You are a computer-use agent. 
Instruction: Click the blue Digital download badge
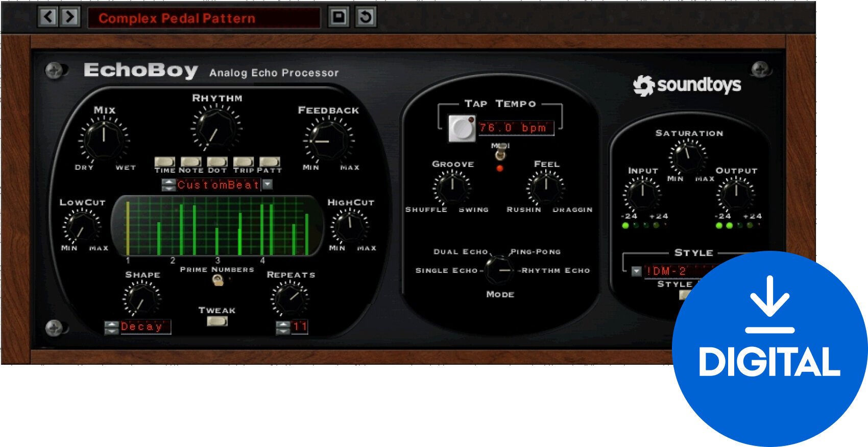(x=770, y=349)
